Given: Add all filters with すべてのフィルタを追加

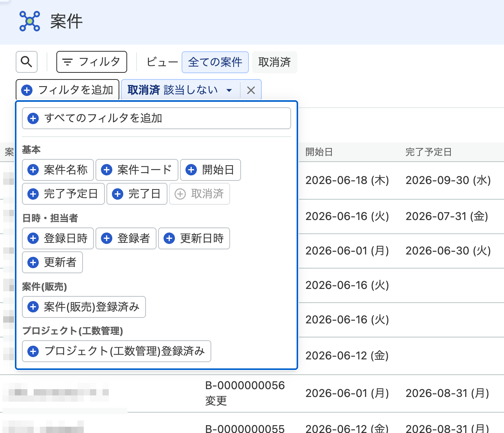Looking at the screenshot, I should click(157, 118).
